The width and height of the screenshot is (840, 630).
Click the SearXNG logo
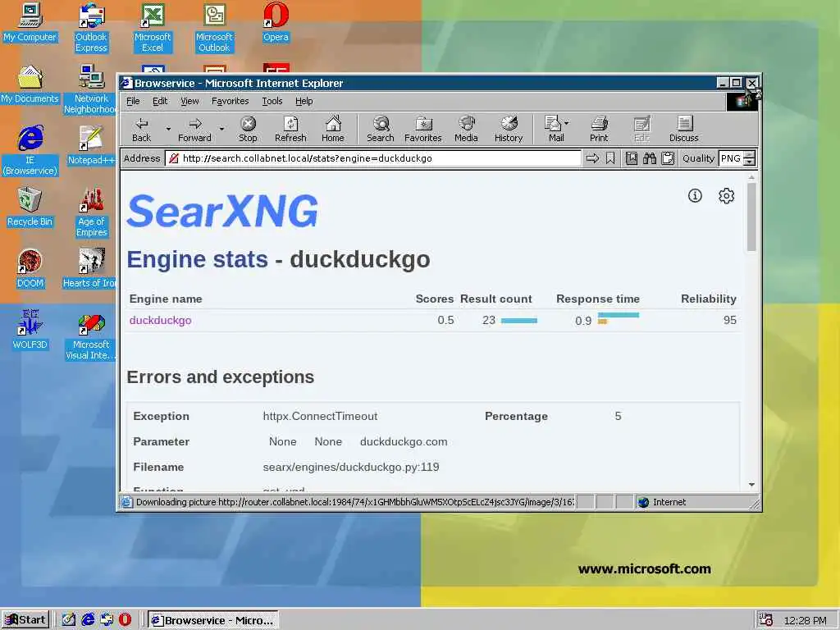pos(223,211)
